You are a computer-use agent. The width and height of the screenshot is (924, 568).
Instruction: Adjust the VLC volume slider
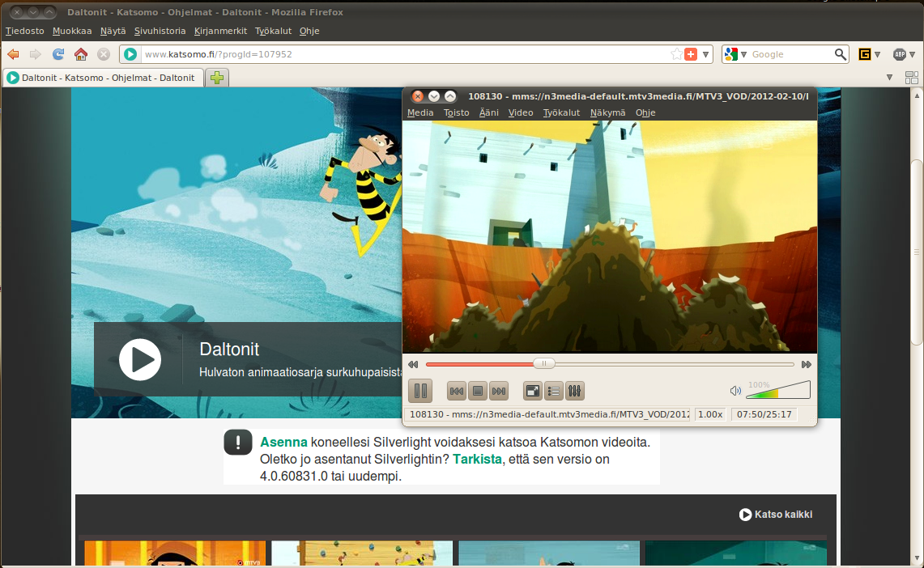777,392
